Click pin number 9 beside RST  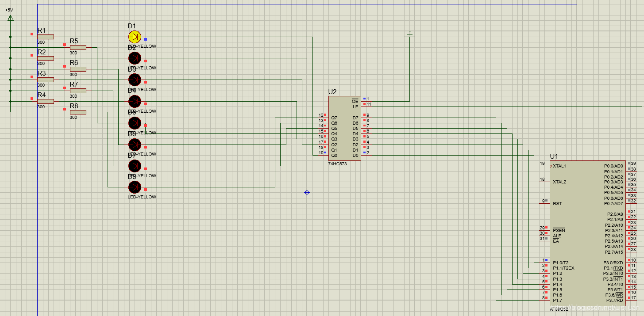click(544, 201)
